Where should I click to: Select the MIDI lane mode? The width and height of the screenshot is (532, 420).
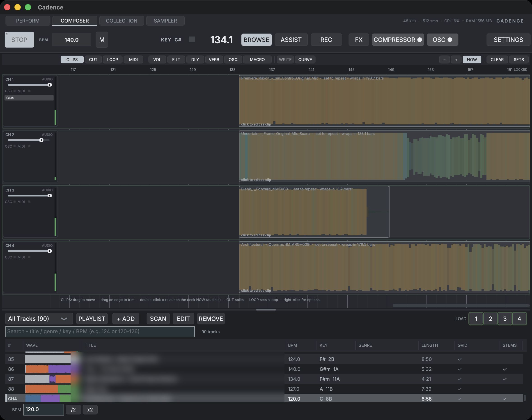point(133,59)
